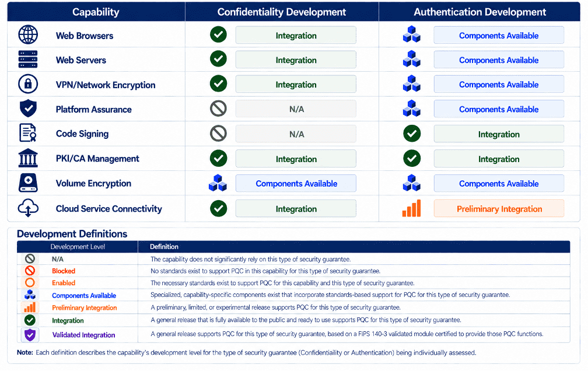
Task: Click the Validated Integration label
Action: tap(83, 335)
